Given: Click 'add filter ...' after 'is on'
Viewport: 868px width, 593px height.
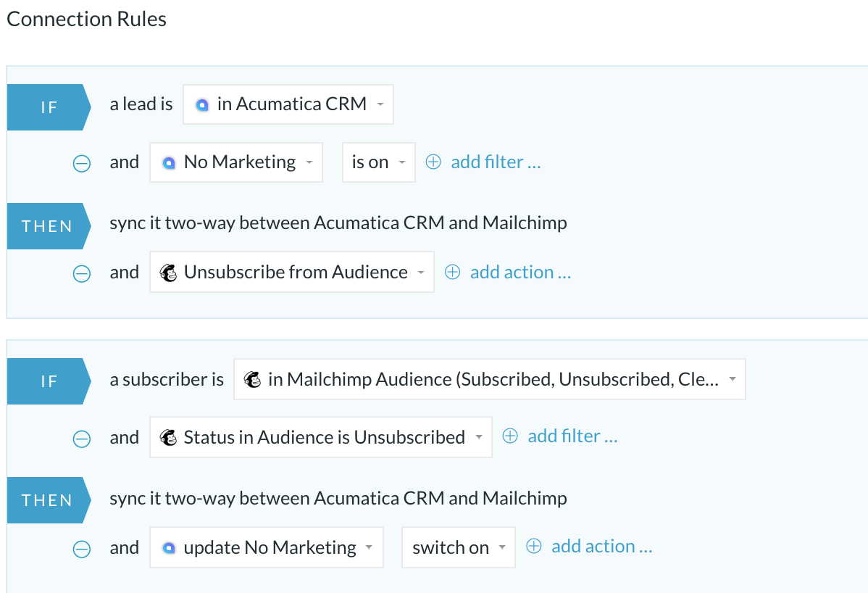Looking at the screenshot, I should coord(496,162).
